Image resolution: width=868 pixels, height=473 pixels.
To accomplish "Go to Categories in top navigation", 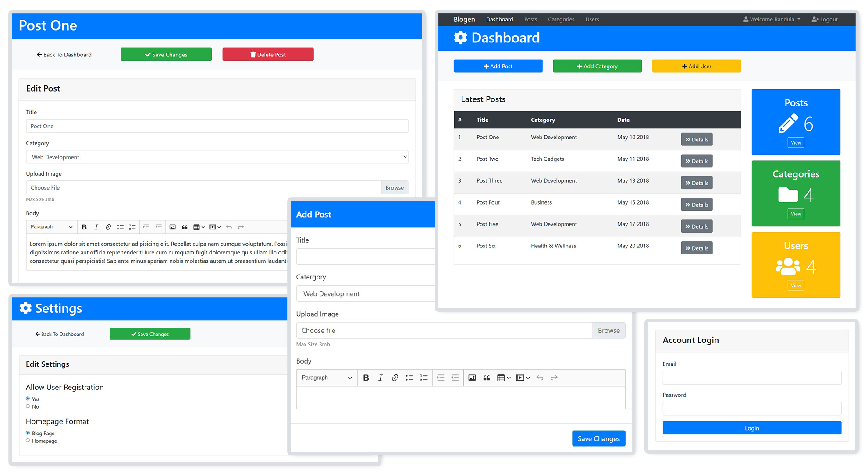I will 561,19.
